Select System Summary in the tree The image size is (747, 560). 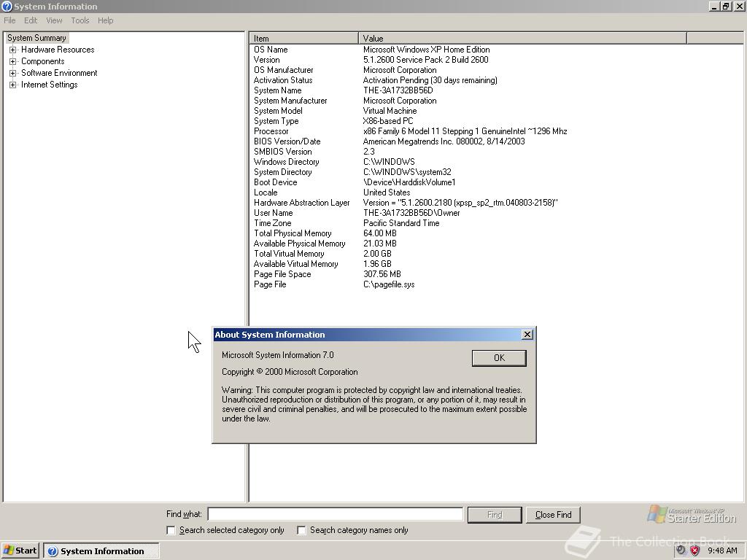click(36, 38)
